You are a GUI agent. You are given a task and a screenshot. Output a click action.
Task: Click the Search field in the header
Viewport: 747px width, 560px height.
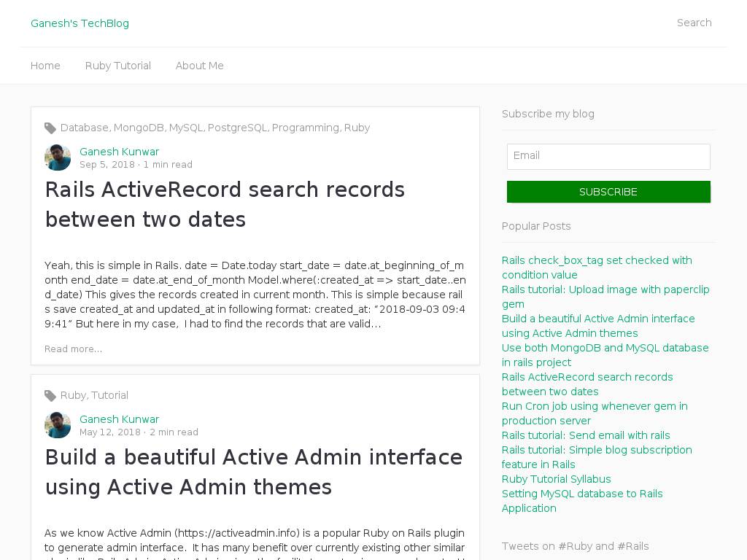coord(693,23)
